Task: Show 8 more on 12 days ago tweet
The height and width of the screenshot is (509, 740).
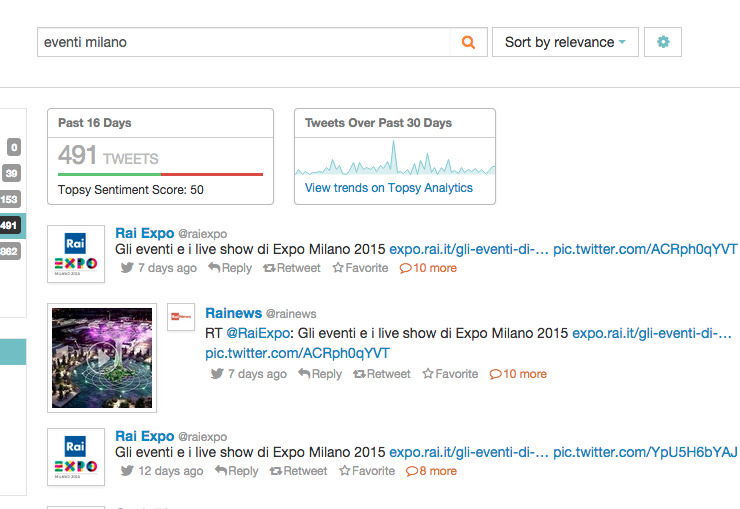Action: point(431,471)
